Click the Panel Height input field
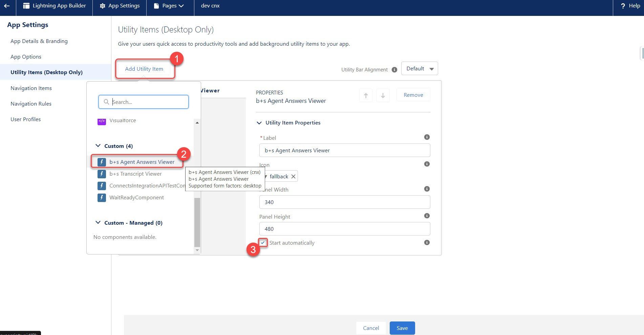 pyautogui.click(x=345, y=229)
